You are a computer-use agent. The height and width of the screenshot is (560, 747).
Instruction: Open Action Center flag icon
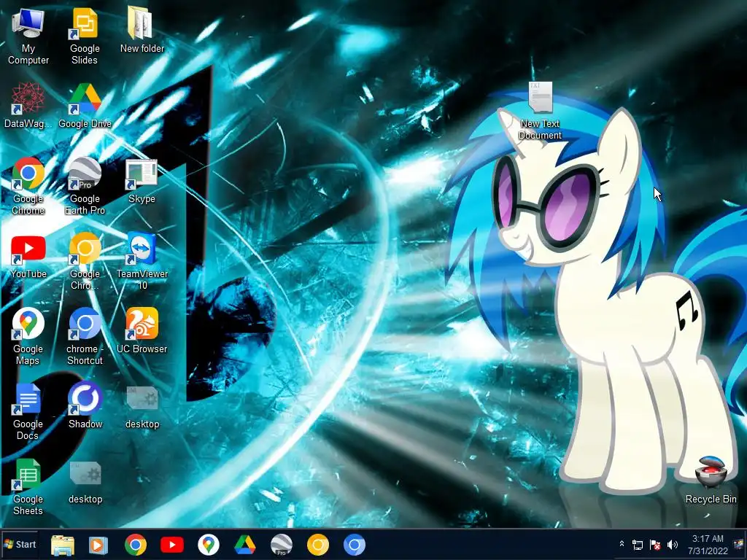(655, 545)
